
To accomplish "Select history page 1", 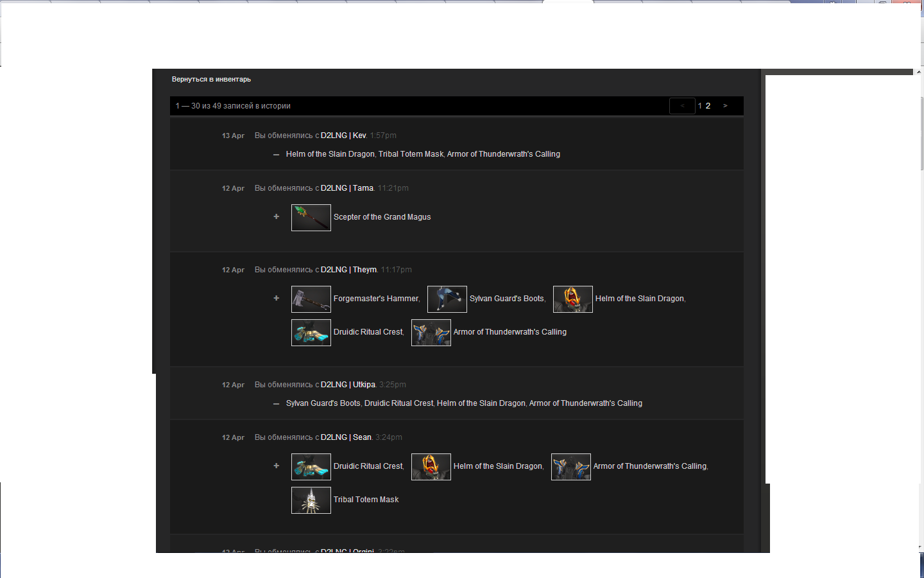I will tap(700, 106).
